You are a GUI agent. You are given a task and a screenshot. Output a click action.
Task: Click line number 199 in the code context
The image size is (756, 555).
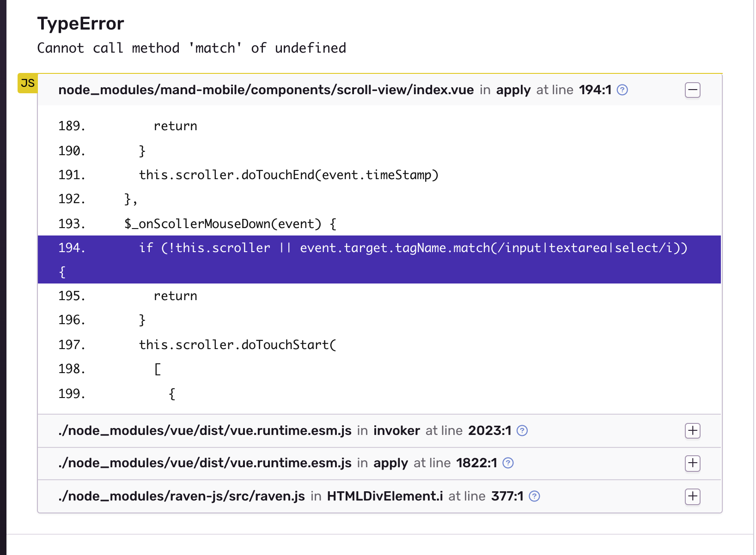pos(72,394)
